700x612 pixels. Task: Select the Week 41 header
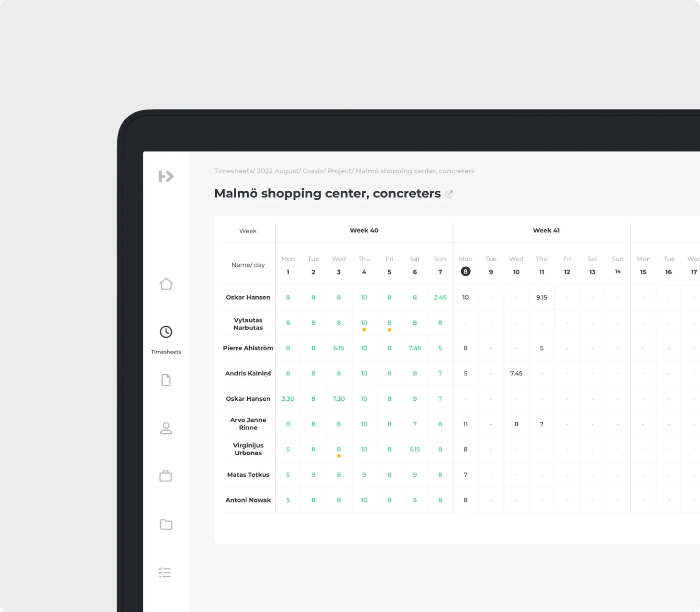coord(546,231)
